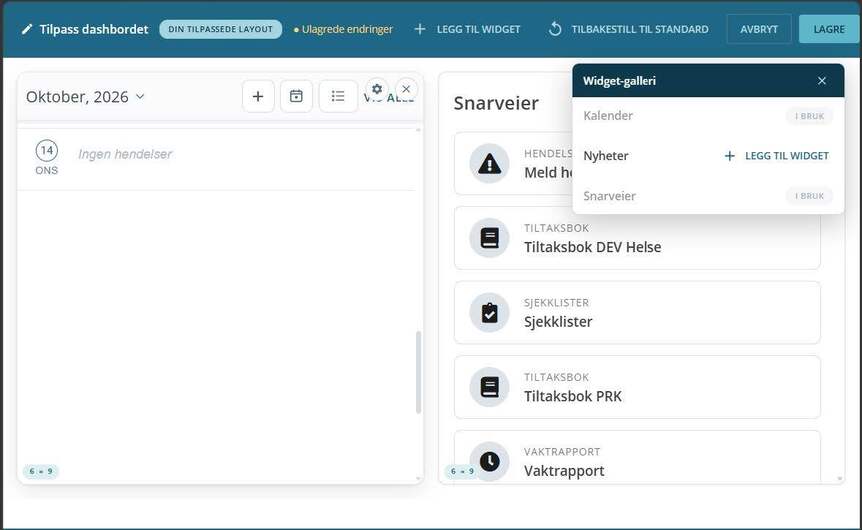Switch calendar to list view icon
Screen dimensions: 862x530
point(338,96)
